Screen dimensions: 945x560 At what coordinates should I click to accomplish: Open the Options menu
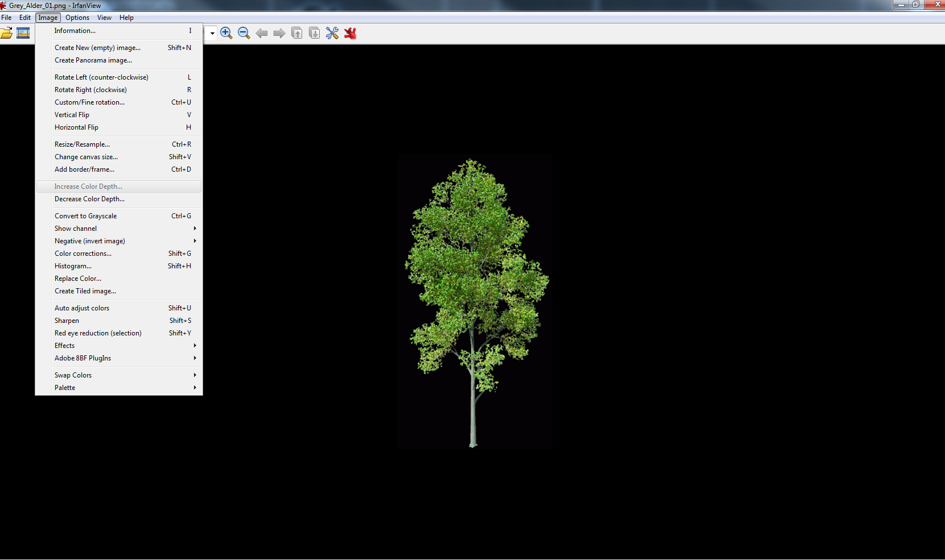pos(77,18)
